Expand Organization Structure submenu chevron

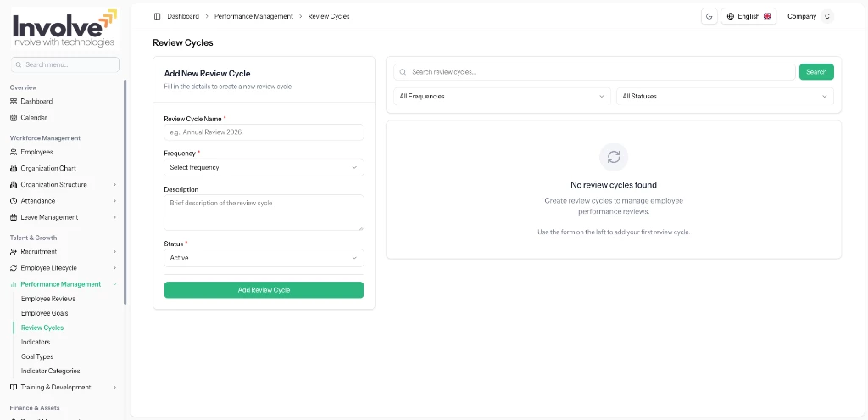pos(114,184)
